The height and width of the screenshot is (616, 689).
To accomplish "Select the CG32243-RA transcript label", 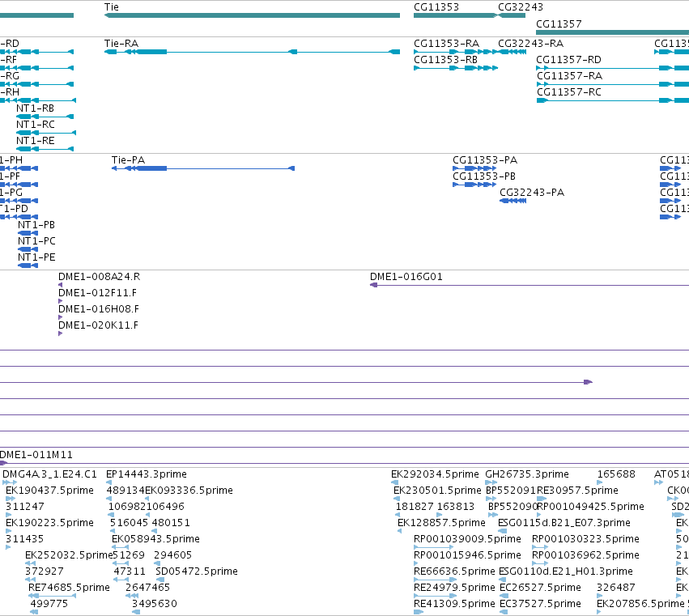I will pos(531,44).
